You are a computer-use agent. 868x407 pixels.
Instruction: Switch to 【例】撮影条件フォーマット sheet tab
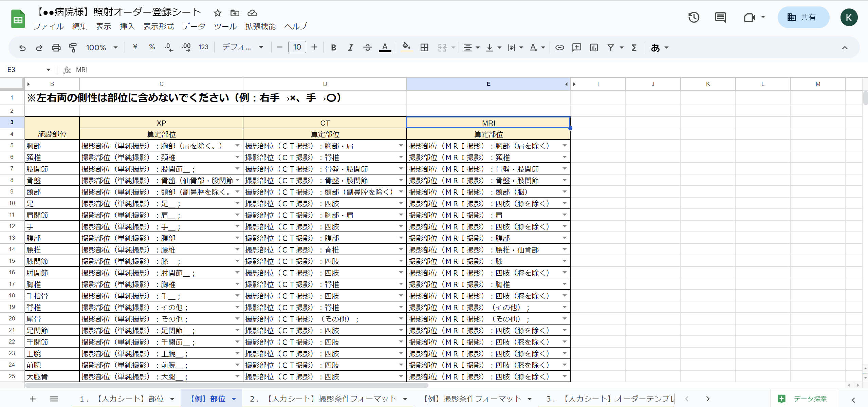click(472, 399)
